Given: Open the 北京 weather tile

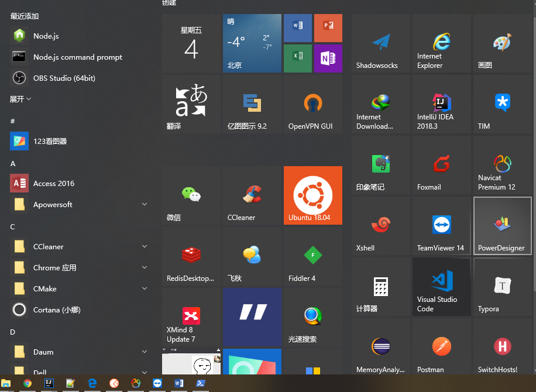Looking at the screenshot, I should click(x=252, y=43).
